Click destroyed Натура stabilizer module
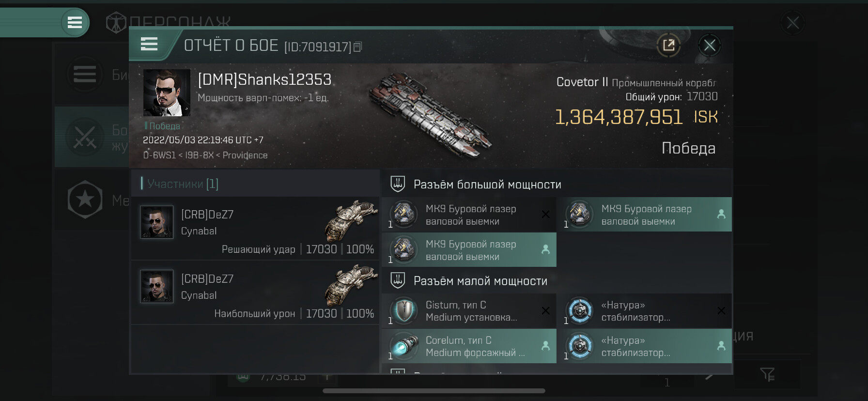The image size is (868, 401). (x=644, y=311)
